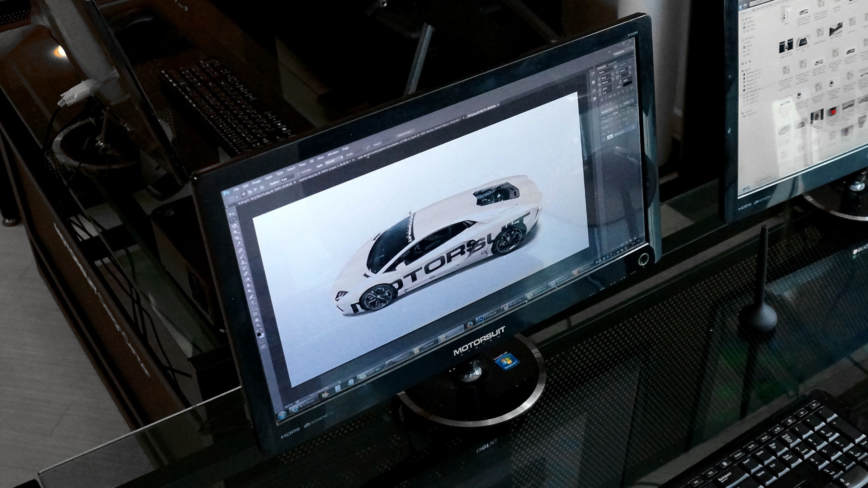Click the Feather input field

288,178
